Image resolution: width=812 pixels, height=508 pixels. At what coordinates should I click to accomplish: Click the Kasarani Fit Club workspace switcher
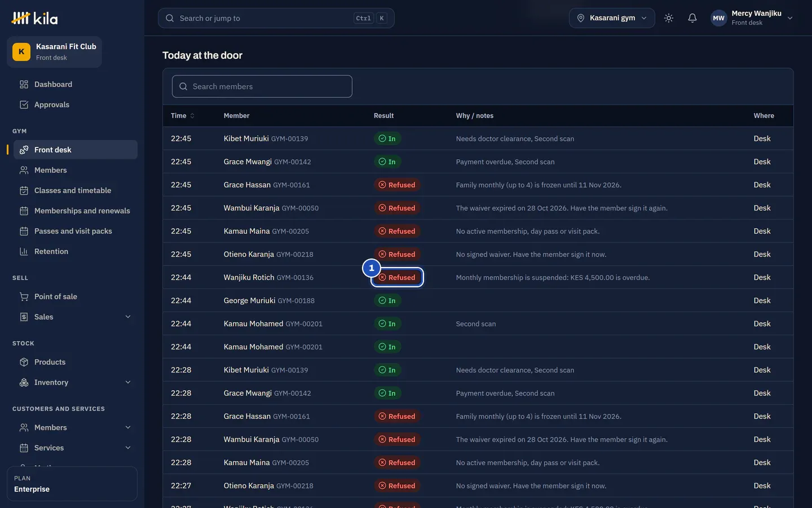54,52
